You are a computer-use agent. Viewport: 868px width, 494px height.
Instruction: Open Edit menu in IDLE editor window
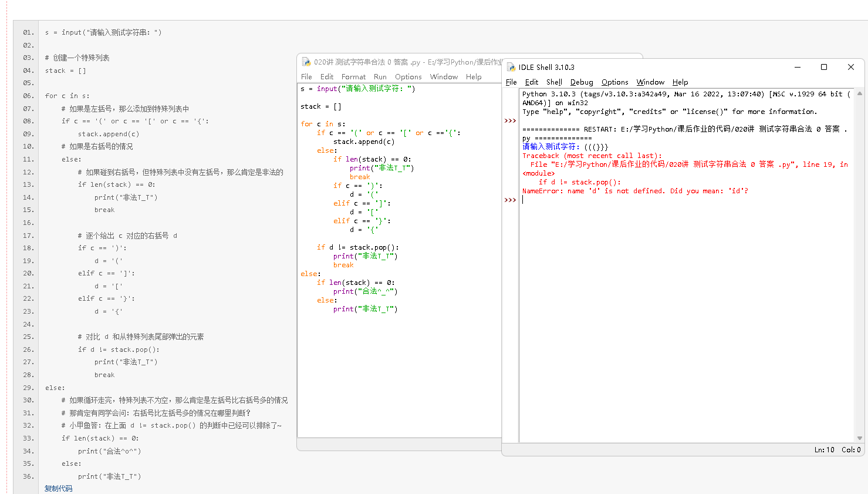tap(327, 77)
